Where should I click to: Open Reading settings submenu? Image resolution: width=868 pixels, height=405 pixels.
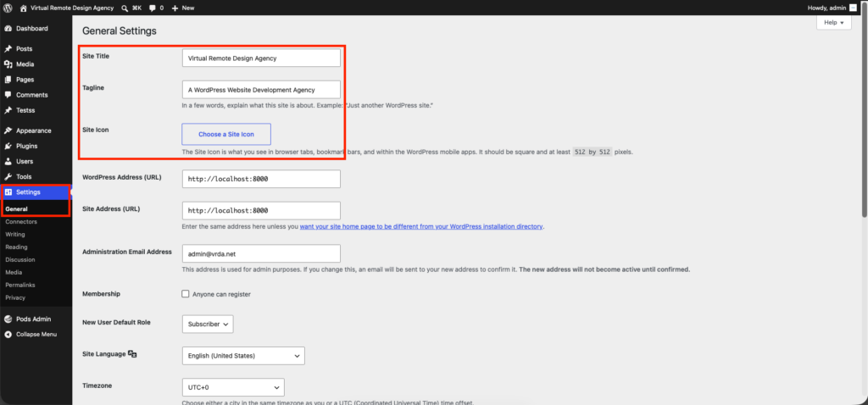pos(16,247)
